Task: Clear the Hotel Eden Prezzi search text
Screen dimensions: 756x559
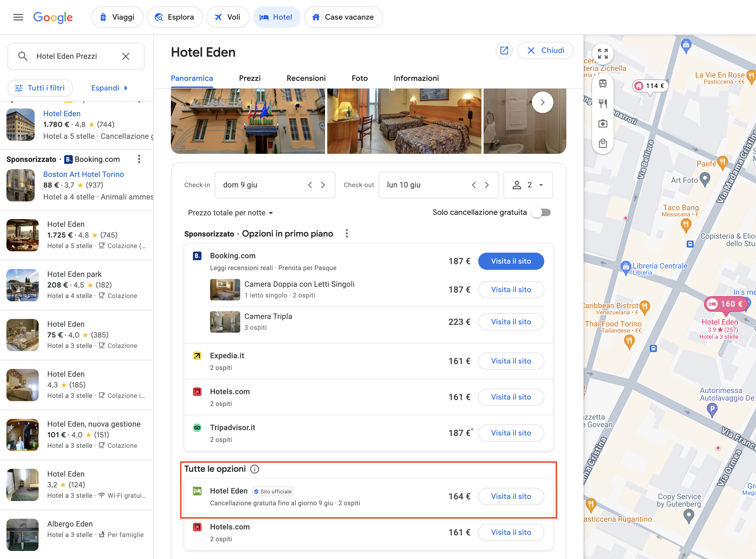Action: coord(126,56)
